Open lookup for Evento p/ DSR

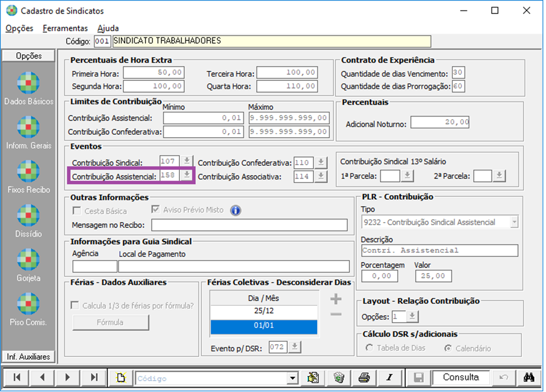click(294, 347)
